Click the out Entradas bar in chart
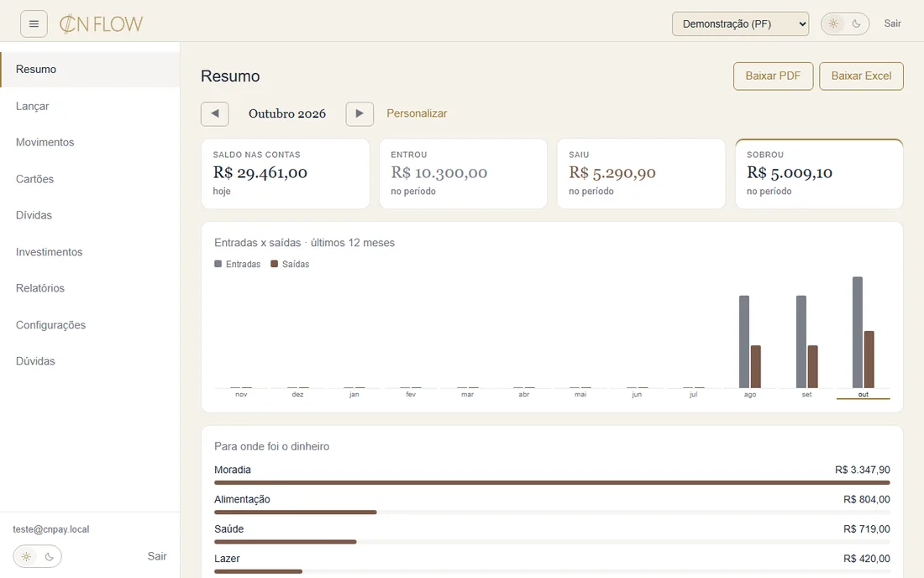The image size is (924, 578). [x=858, y=333]
